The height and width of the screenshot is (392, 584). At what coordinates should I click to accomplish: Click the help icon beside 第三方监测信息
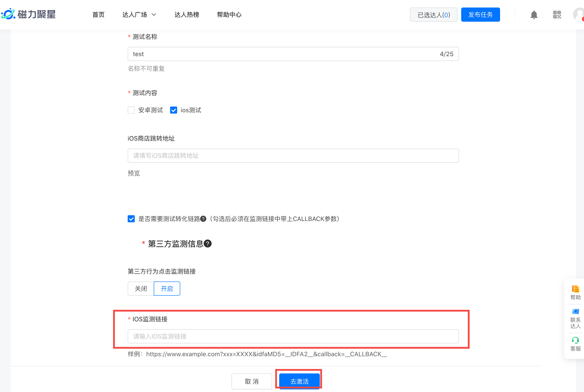pyautogui.click(x=208, y=244)
